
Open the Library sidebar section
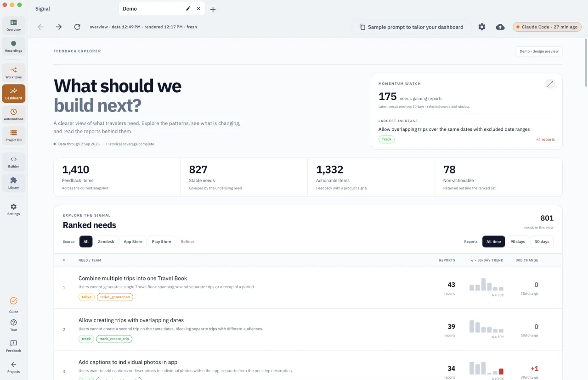tap(13, 183)
